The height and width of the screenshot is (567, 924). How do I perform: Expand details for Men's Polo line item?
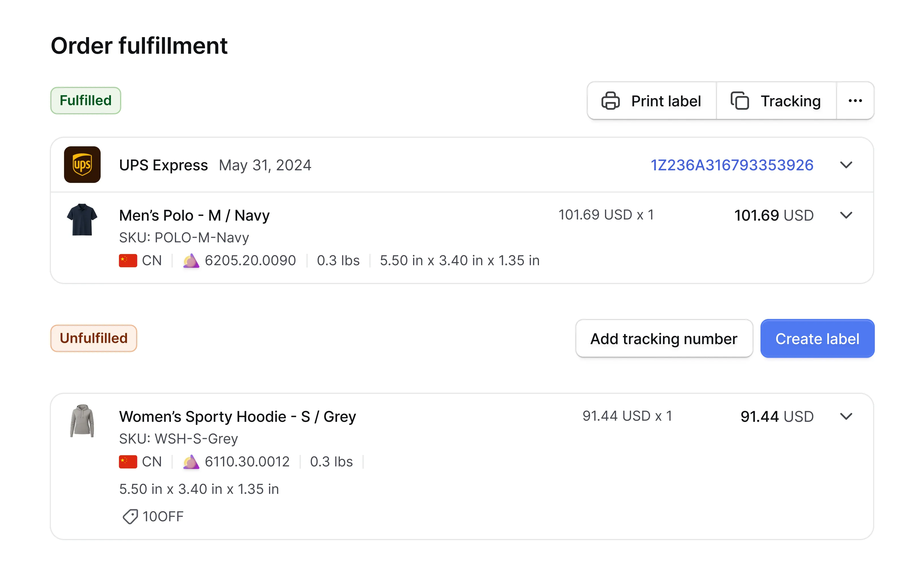[x=846, y=215]
